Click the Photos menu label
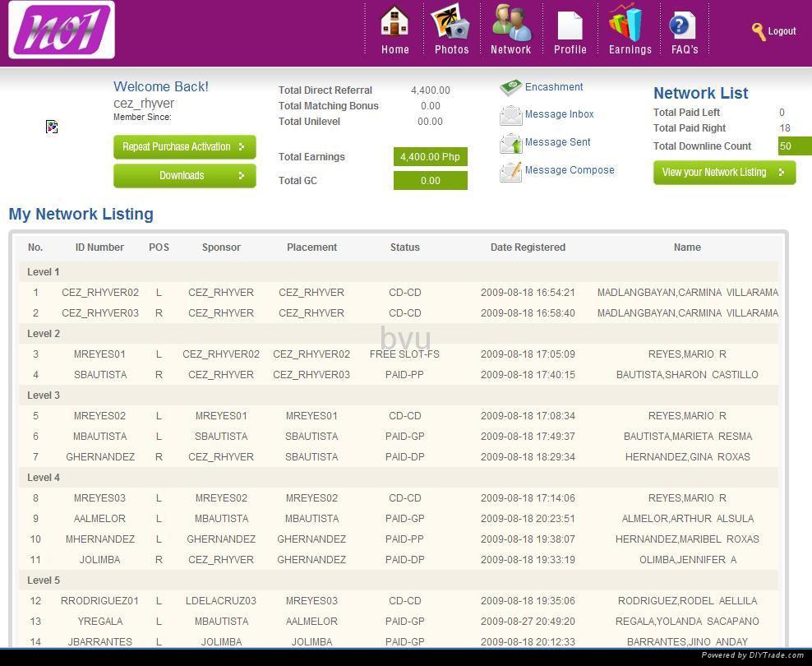The height and width of the screenshot is (666, 812). click(x=451, y=49)
